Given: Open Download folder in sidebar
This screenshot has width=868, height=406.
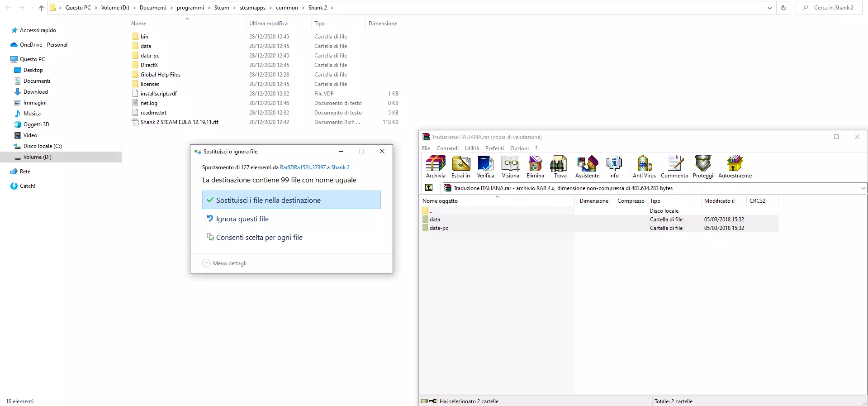Looking at the screenshot, I should tap(36, 92).
